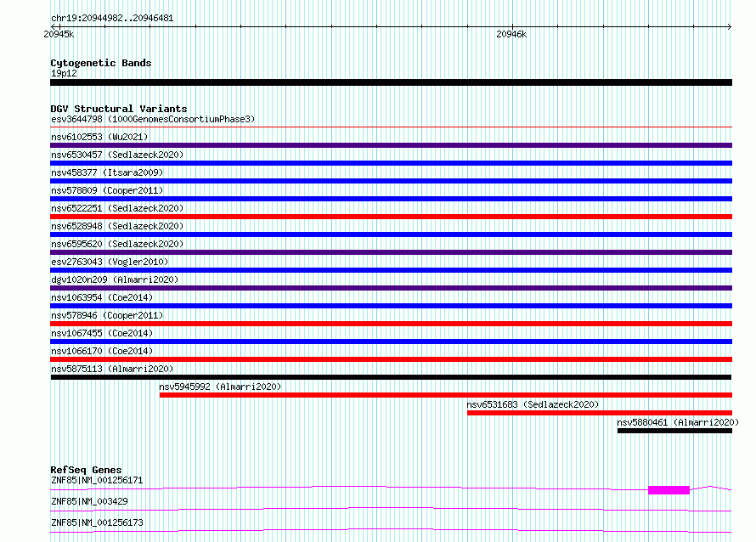
Task: Click the RefSeq Genes track title
Action: click(86, 470)
